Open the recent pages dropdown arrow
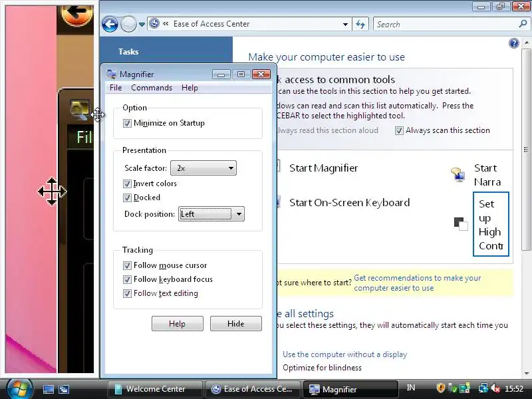Screen dimensions: 532x399 click(x=142, y=25)
